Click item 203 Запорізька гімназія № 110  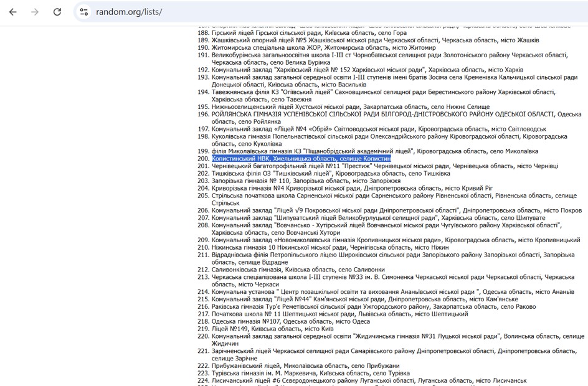point(296,181)
